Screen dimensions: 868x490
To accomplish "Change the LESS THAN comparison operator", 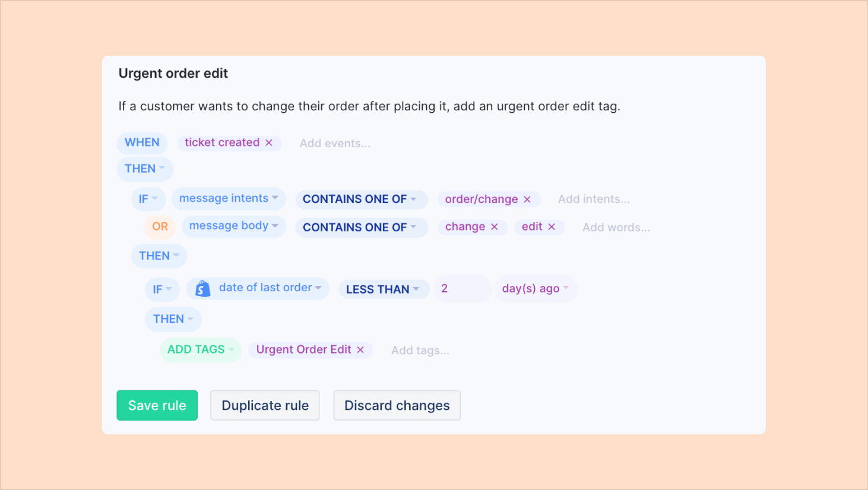I will tap(384, 289).
